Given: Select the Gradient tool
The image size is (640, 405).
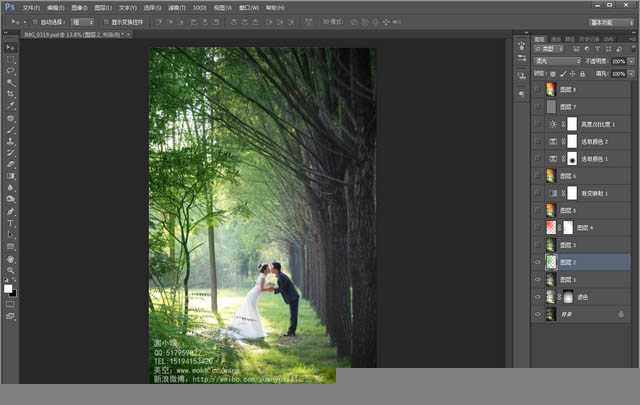Looking at the screenshot, I should tap(10, 176).
